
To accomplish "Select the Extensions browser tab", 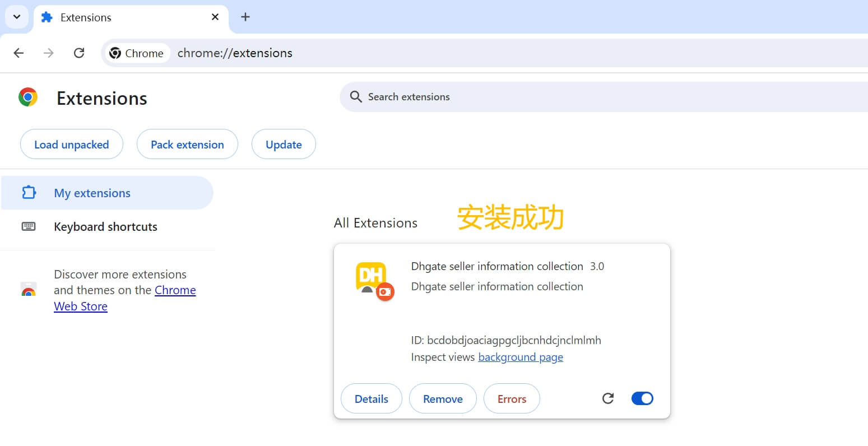I will click(x=131, y=17).
